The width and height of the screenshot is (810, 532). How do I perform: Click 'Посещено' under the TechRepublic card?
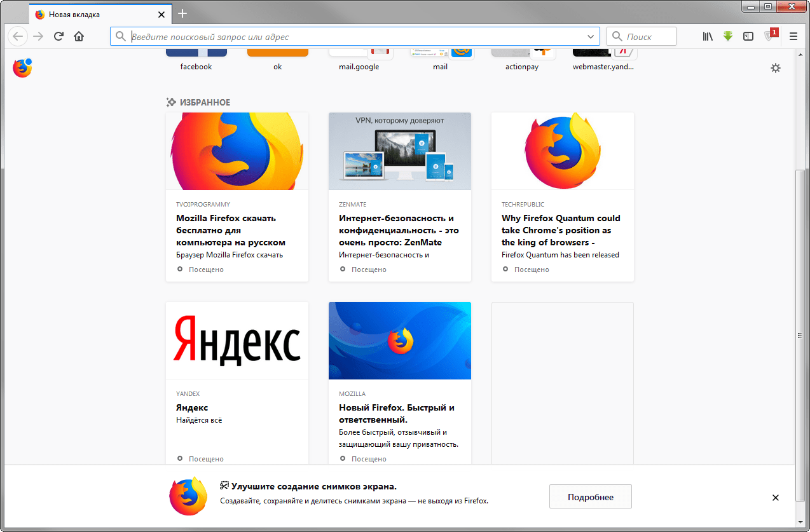tap(532, 269)
